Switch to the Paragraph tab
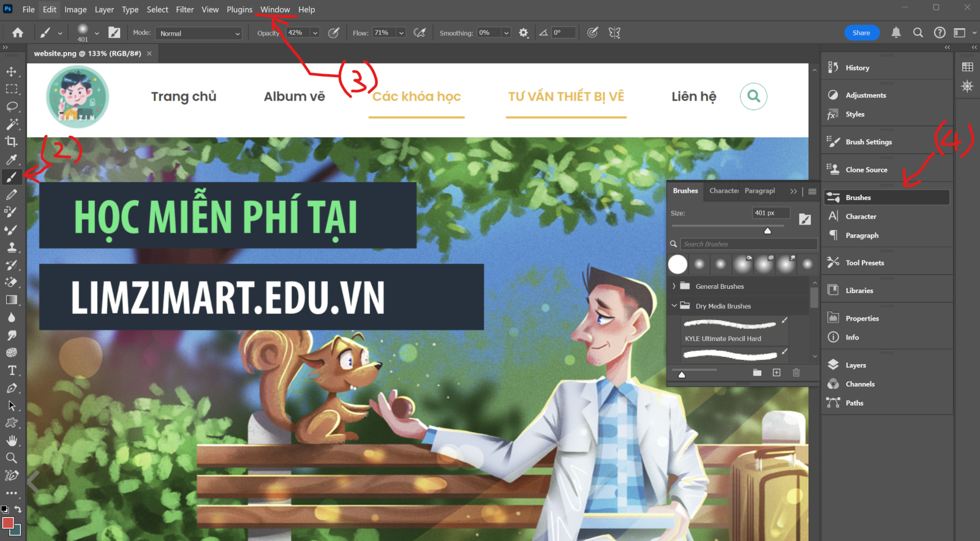Viewport: 980px width, 541px height. [x=759, y=191]
